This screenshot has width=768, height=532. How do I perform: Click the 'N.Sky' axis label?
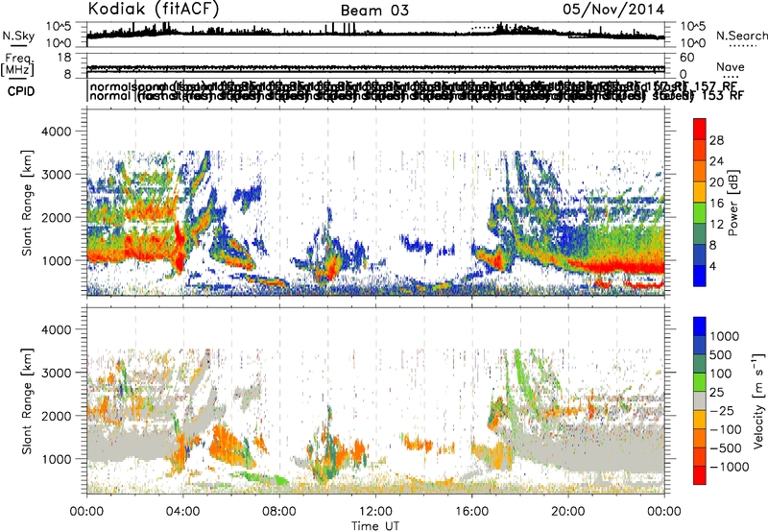click(x=18, y=36)
